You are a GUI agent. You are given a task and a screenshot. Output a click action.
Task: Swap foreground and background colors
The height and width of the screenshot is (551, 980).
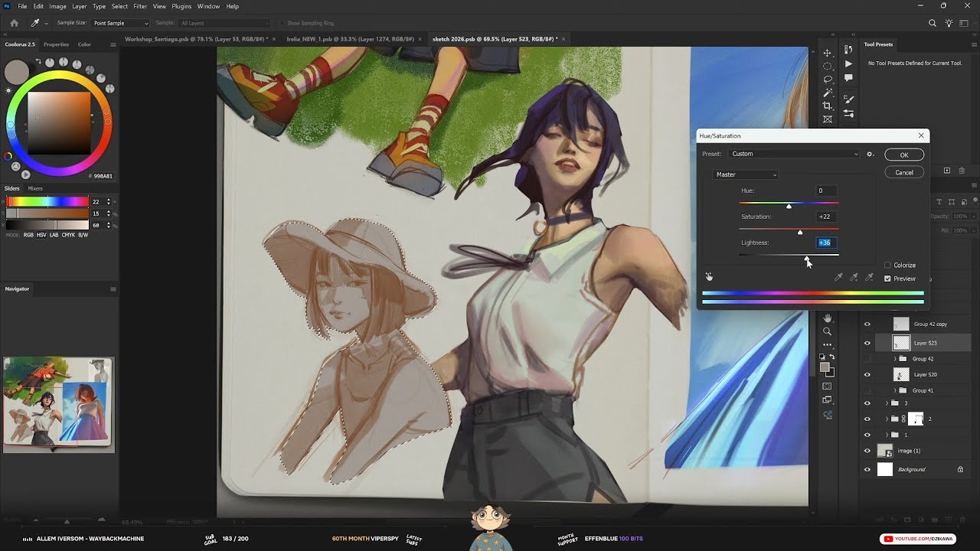click(x=832, y=357)
